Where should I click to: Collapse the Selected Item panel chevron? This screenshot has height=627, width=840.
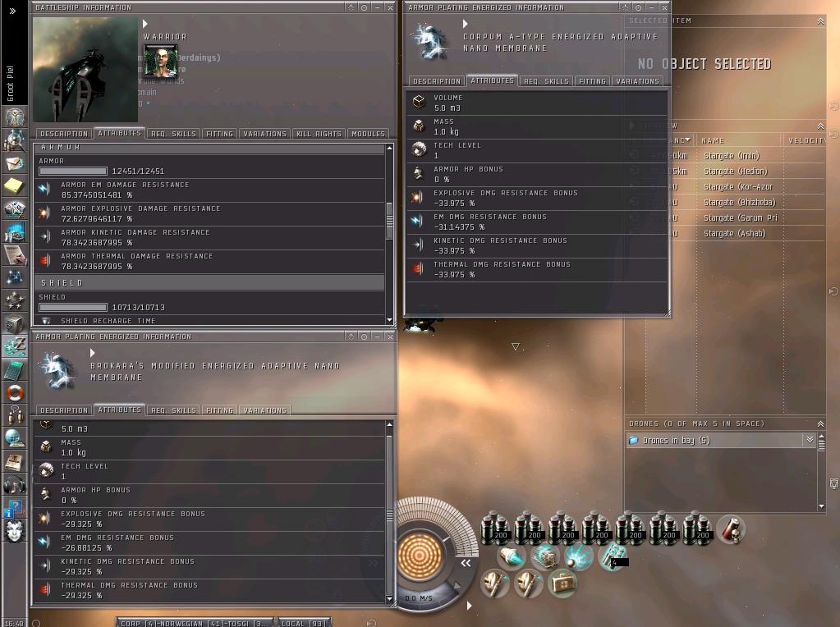[820, 21]
